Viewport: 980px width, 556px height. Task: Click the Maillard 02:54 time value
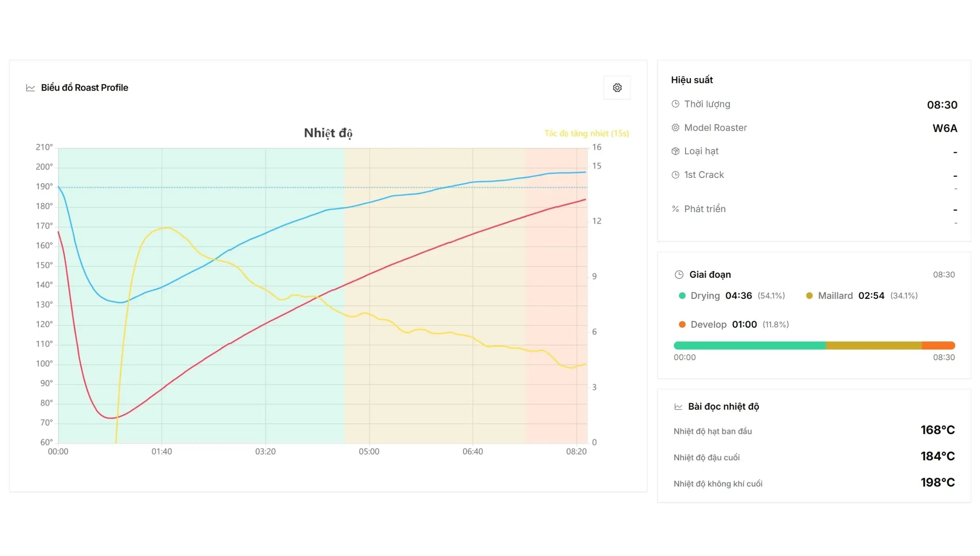(x=871, y=296)
